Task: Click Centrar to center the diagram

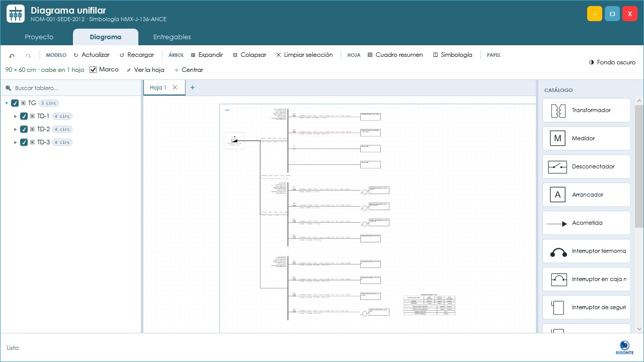Action: point(189,70)
